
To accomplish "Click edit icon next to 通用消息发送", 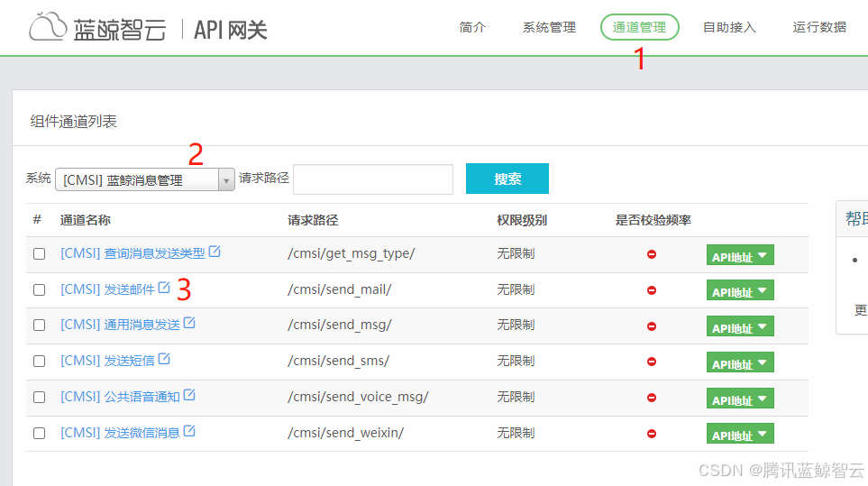I will click(189, 322).
